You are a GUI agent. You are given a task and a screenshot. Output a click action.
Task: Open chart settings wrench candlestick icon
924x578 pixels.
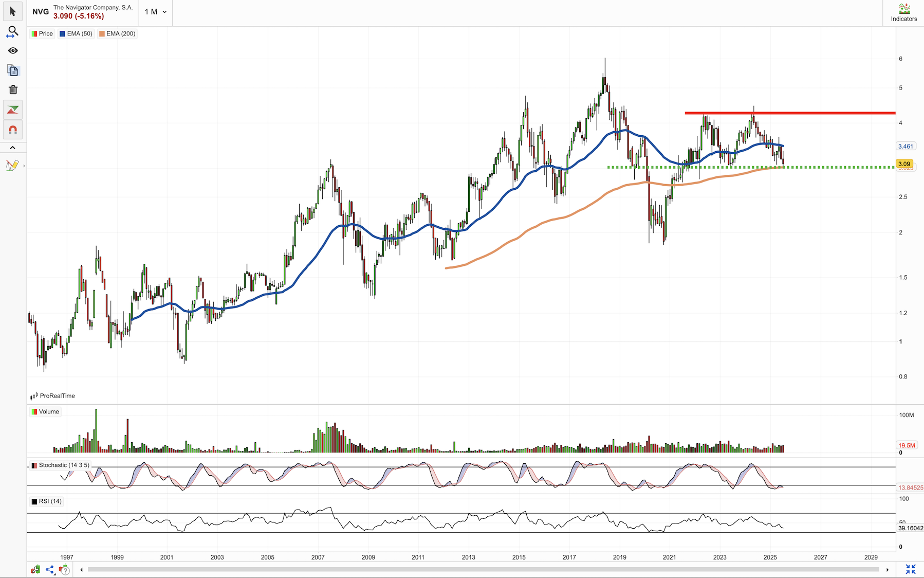[35, 569]
